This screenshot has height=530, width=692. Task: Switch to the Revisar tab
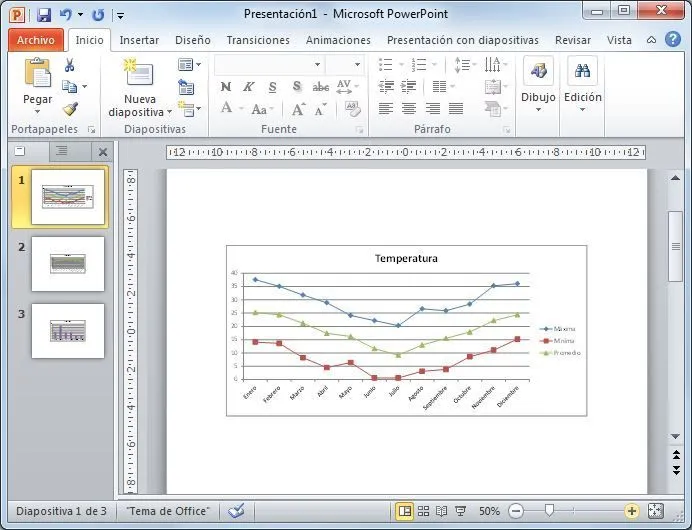(x=573, y=40)
